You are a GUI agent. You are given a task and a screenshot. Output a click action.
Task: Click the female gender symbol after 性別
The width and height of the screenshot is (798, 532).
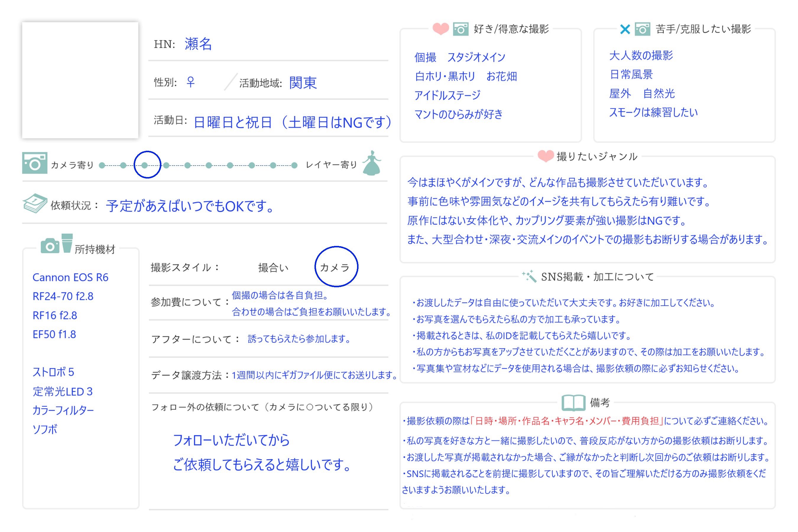coord(191,82)
